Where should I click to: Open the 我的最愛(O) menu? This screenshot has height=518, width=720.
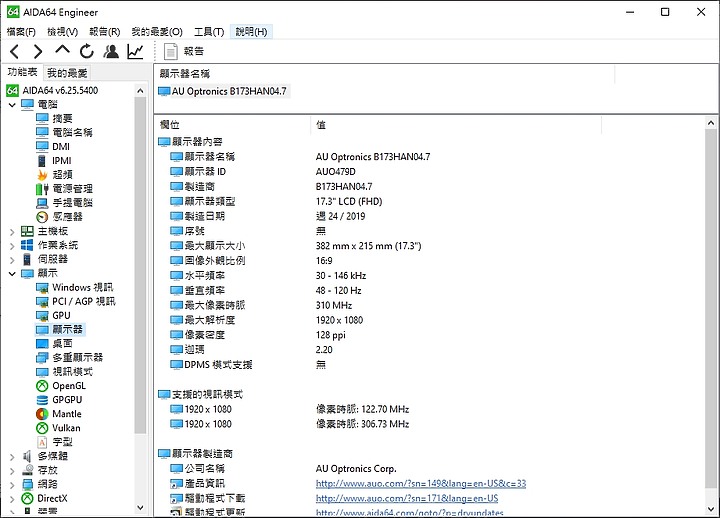tap(157, 32)
